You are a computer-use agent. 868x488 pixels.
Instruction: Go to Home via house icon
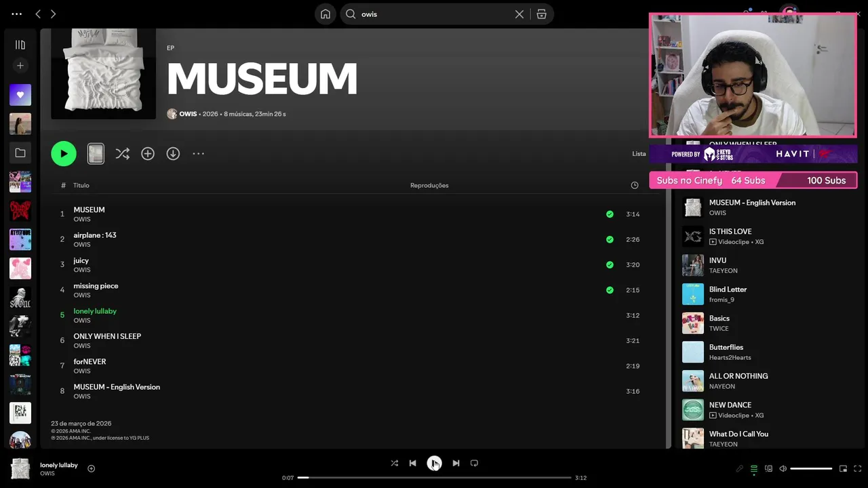[x=325, y=14]
